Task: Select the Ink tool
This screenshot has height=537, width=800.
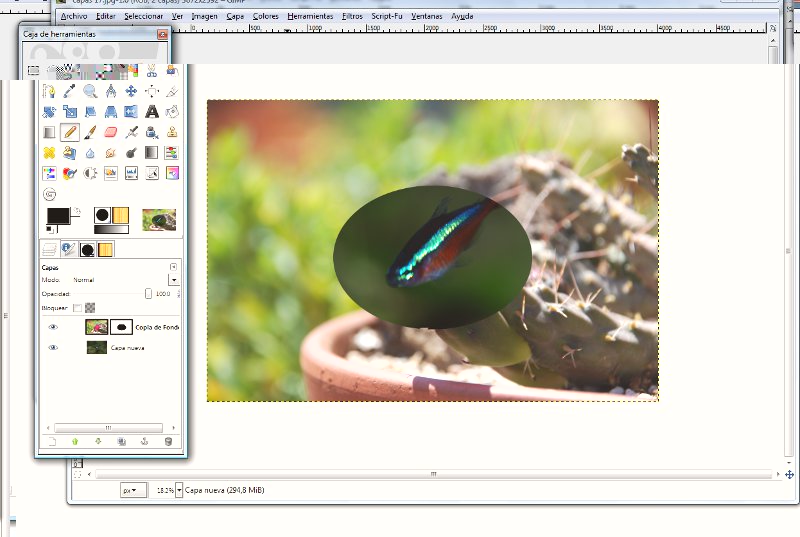Action: 152,132
